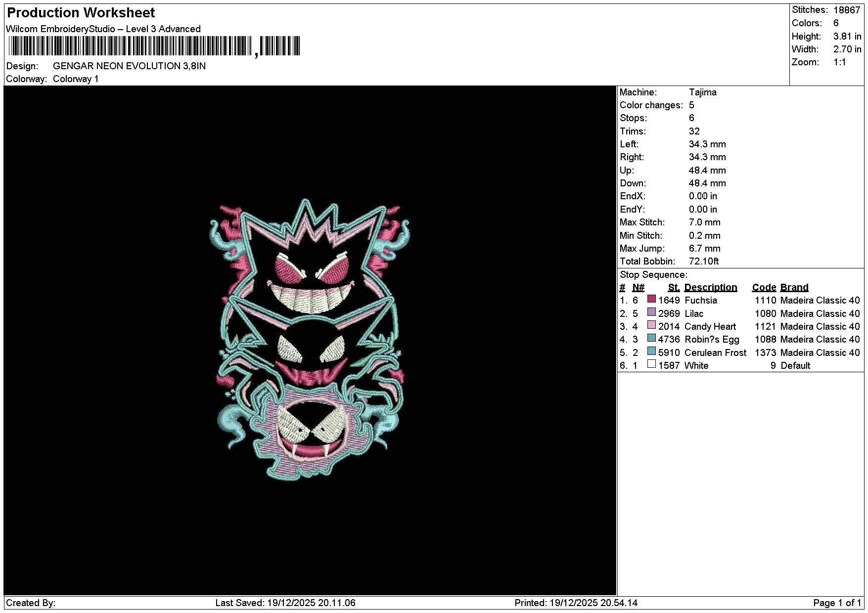
Task: Click "Madeira Classic 40" in the Fuchsia row
Action: coord(820,300)
